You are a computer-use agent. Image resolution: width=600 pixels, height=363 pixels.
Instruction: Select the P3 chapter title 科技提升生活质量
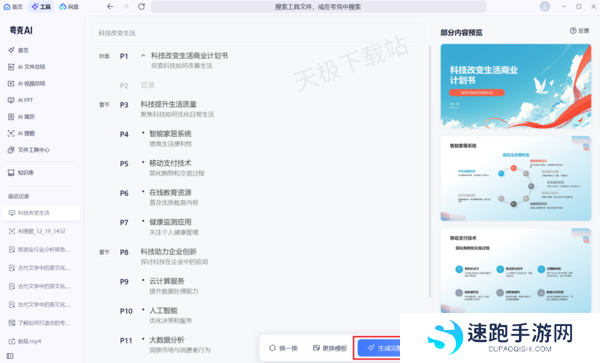coord(168,104)
